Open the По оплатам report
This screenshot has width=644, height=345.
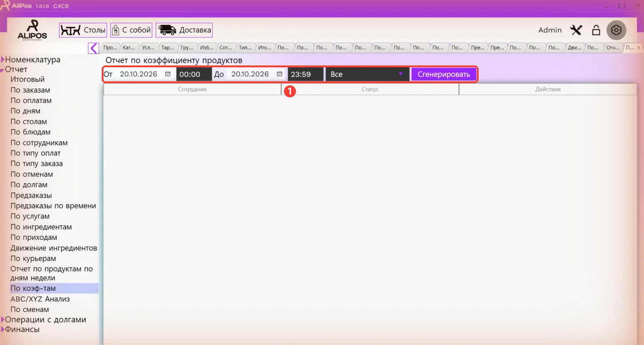[x=31, y=100]
